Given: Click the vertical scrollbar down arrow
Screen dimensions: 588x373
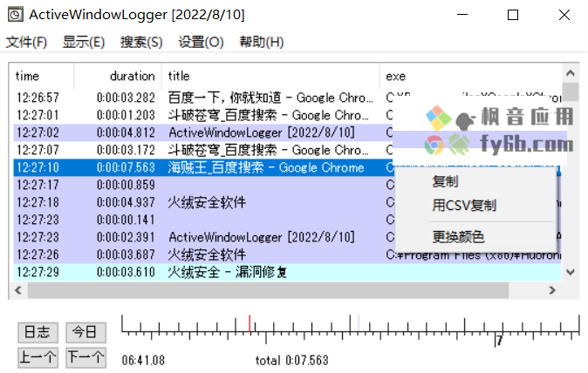Looking at the screenshot, I should pyautogui.click(x=571, y=272).
